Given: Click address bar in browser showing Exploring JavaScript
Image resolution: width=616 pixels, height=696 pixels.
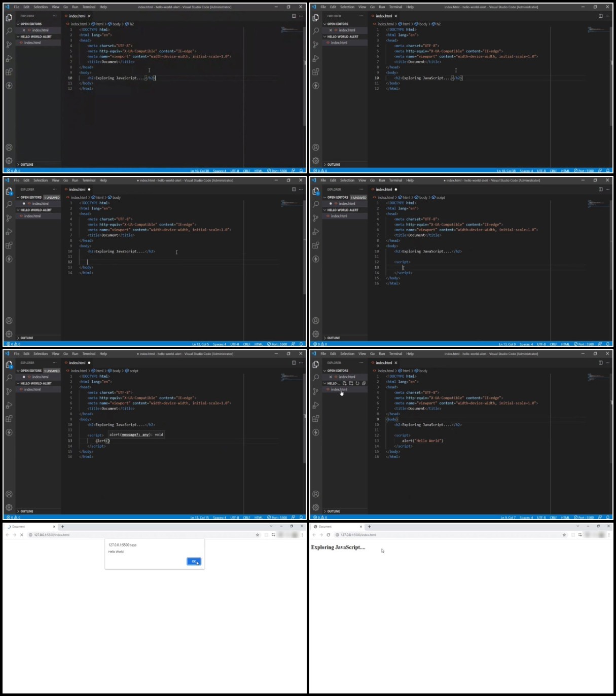Looking at the screenshot, I should click(x=449, y=535).
